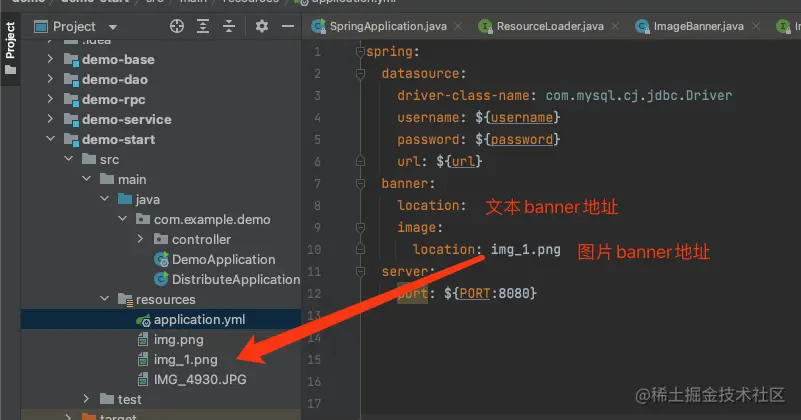Collapse the demo-start module
801x420 pixels.
tap(50, 138)
